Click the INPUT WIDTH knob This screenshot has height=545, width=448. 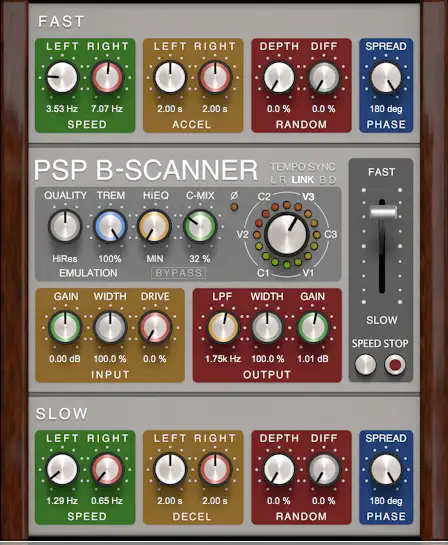pyautogui.click(x=110, y=327)
